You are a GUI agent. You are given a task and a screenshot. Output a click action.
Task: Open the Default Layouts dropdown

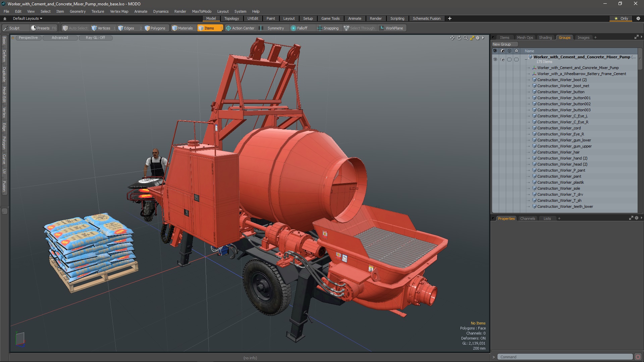pyautogui.click(x=28, y=18)
